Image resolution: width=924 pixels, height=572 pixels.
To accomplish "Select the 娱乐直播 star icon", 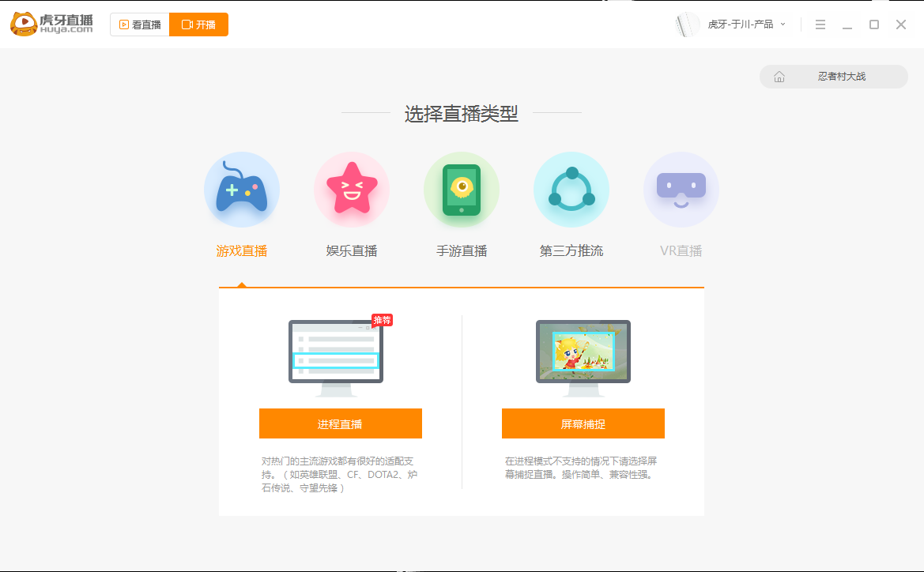I will pos(352,190).
